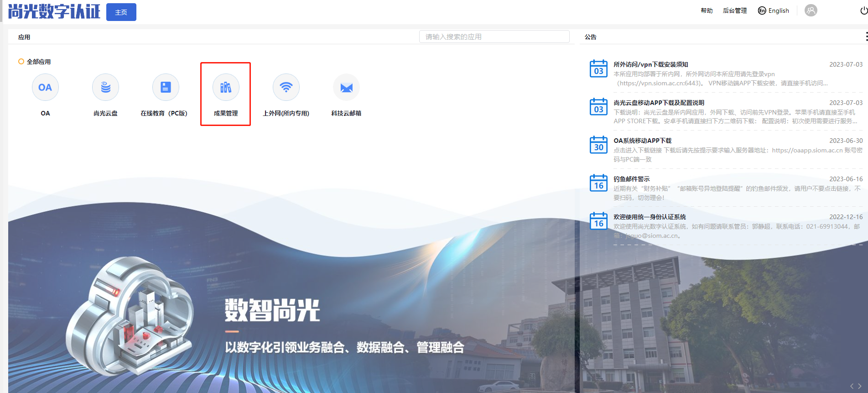This screenshot has height=393, width=868.
Task: Click the 主页 home tab
Action: coord(121,12)
